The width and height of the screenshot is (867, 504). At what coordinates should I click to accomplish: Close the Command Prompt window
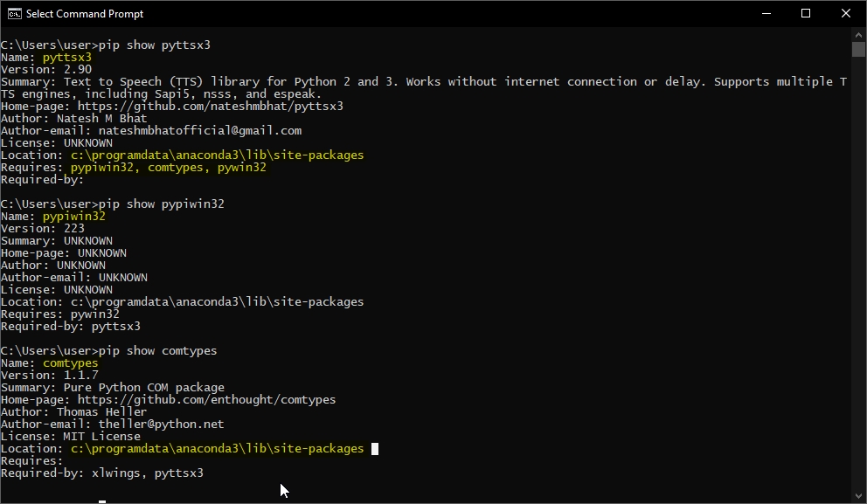[x=846, y=13]
